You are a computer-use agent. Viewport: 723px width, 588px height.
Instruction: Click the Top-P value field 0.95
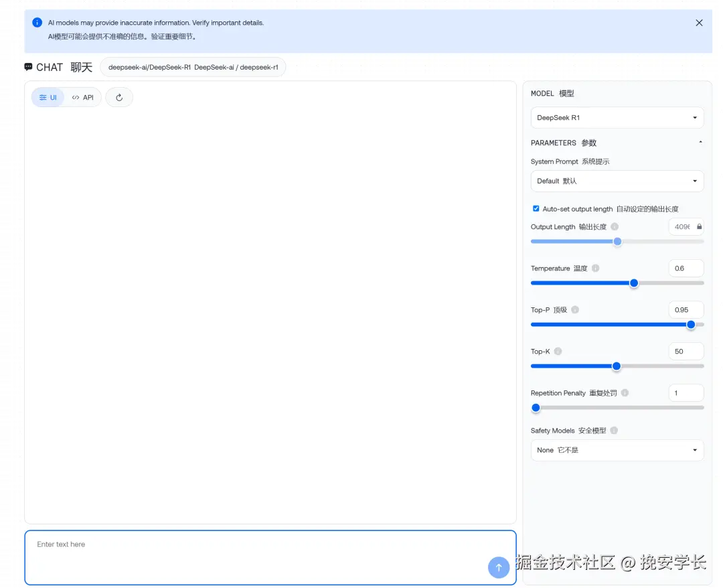(686, 309)
